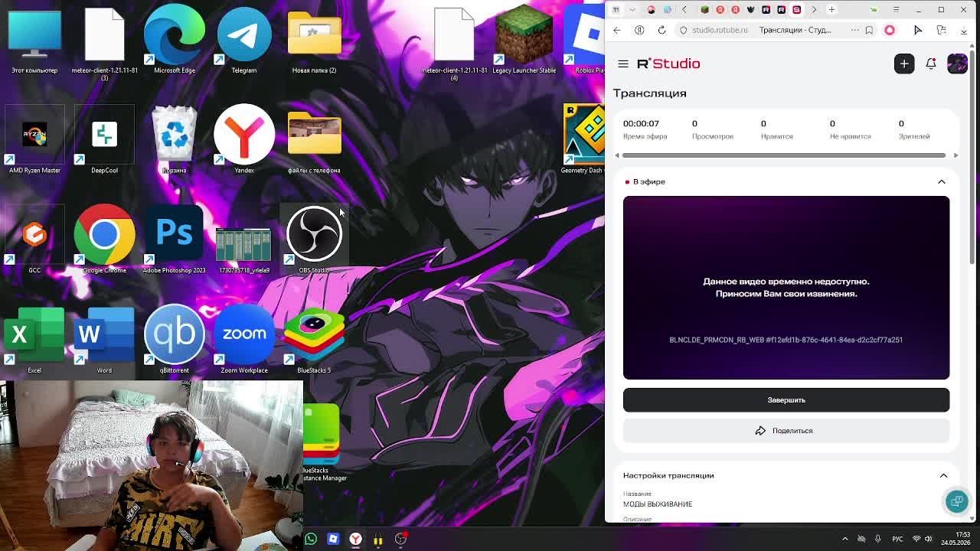Screen dimensions: 980x551
Task: Open the browser three-dots page menu
Action: [x=854, y=30]
